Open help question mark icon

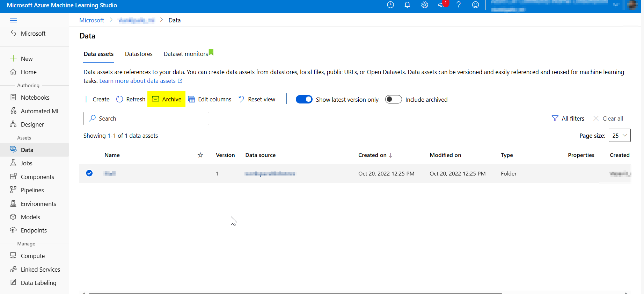coord(459,5)
